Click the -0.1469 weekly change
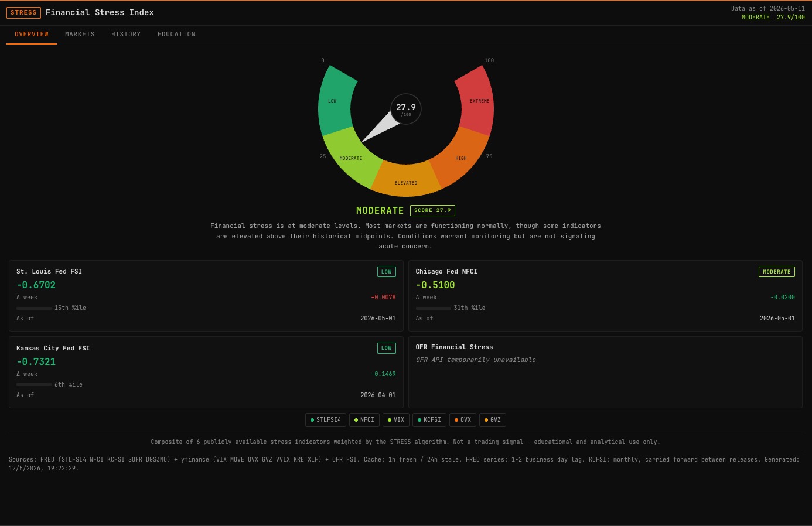This screenshot has width=812, height=526. coord(383,374)
